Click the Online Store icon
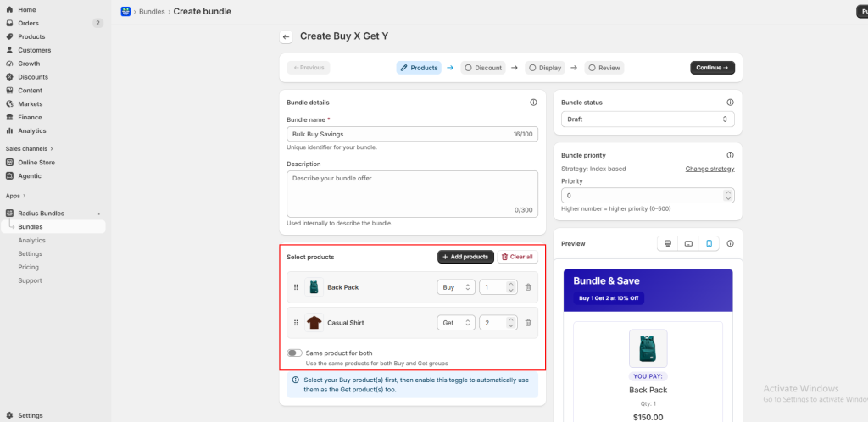The height and width of the screenshot is (422, 868). click(x=9, y=163)
